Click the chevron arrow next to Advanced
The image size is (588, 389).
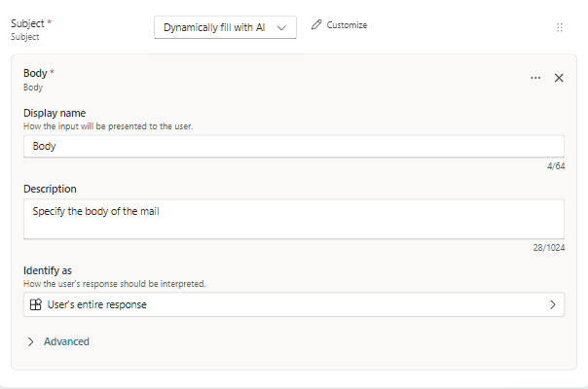coord(31,341)
